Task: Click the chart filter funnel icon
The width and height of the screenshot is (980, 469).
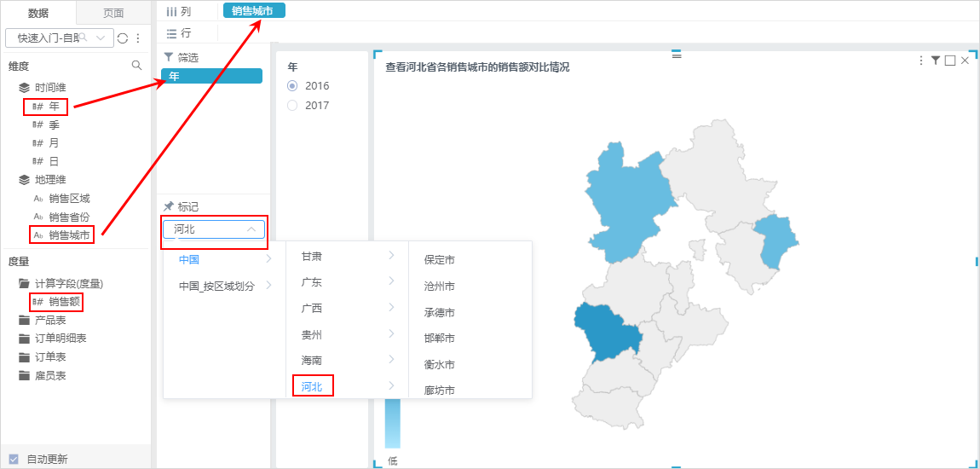Action: pyautogui.click(x=935, y=60)
